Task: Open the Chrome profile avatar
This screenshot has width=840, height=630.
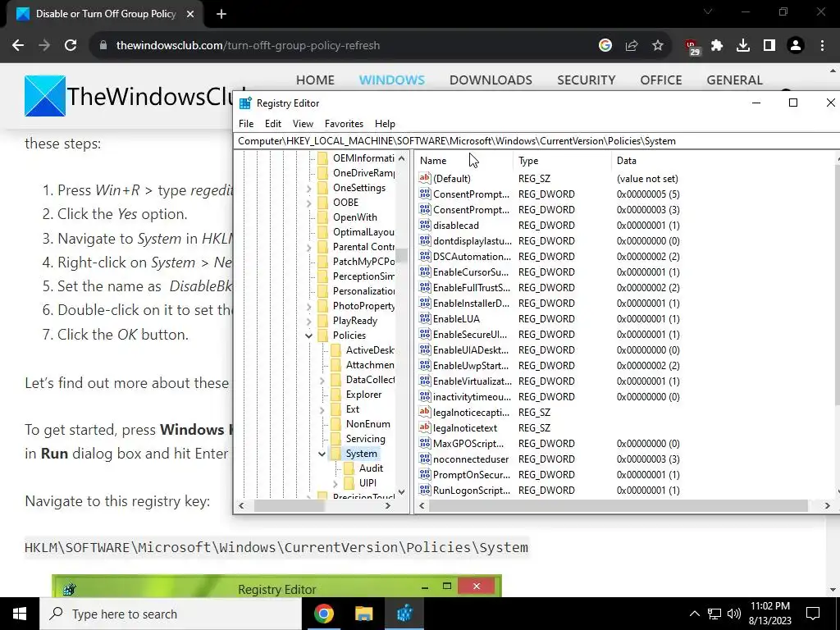Action: coord(796,46)
